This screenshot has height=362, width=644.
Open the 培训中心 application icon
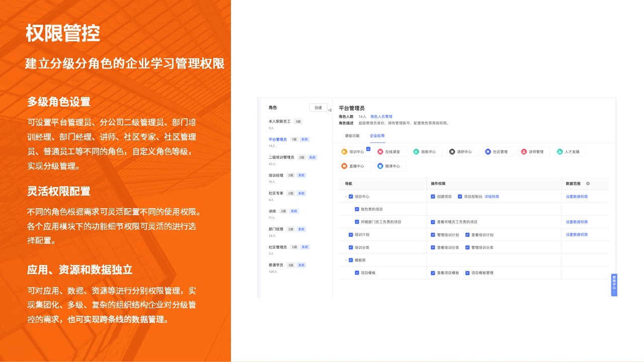tap(344, 151)
